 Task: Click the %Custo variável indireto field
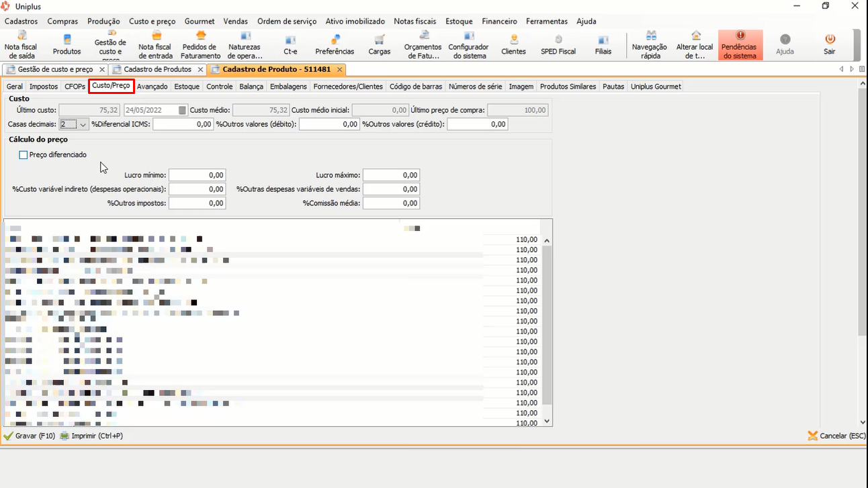point(197,189)
